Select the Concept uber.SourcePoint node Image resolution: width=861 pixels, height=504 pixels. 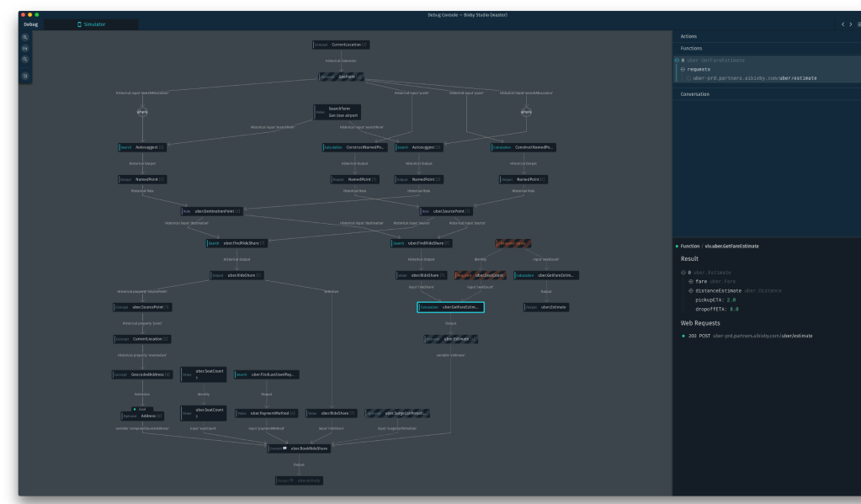point(142,307)
